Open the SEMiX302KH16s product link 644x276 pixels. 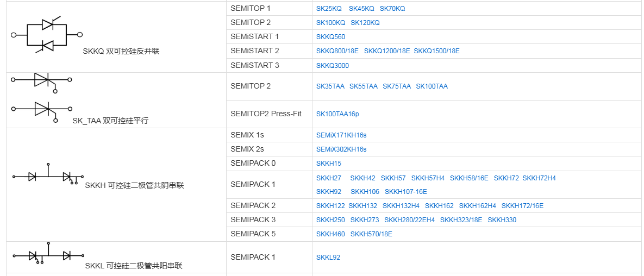click(341, 149)
